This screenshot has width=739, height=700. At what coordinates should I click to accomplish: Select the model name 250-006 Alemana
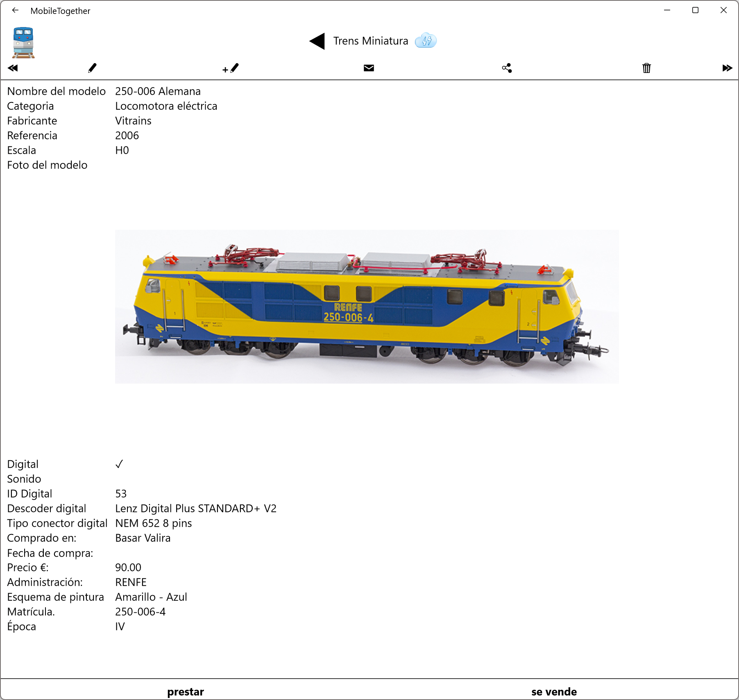pos(158,91)
